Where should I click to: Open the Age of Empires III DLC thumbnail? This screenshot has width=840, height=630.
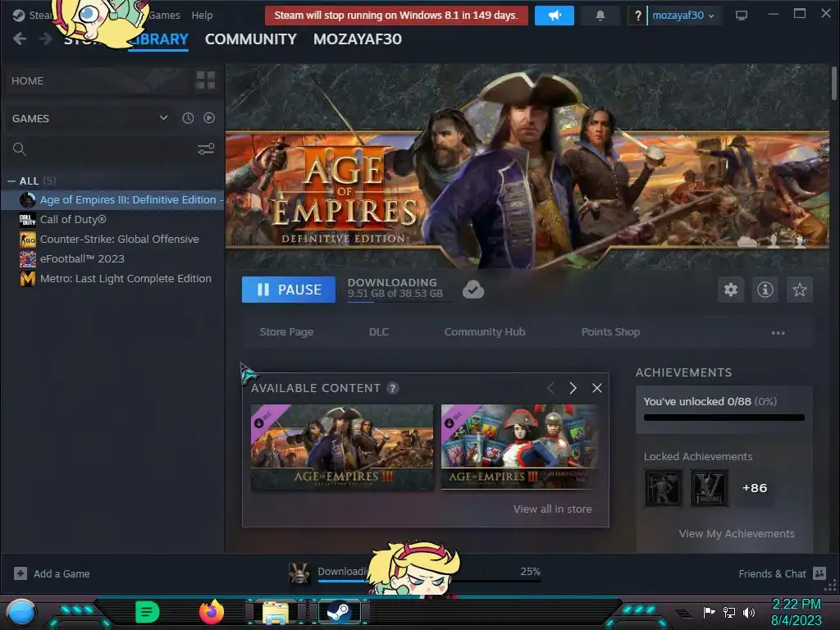click(x=342, y=447)
